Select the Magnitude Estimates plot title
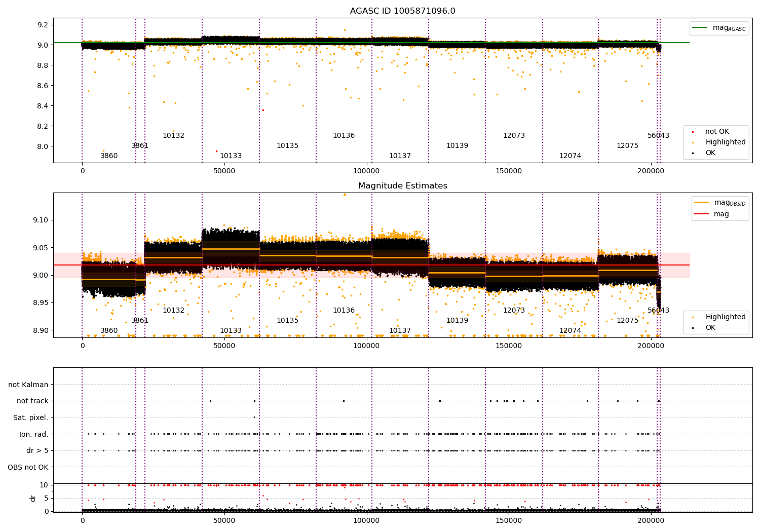760x532 pixels. pyautogui.click(x=402, y=186)
